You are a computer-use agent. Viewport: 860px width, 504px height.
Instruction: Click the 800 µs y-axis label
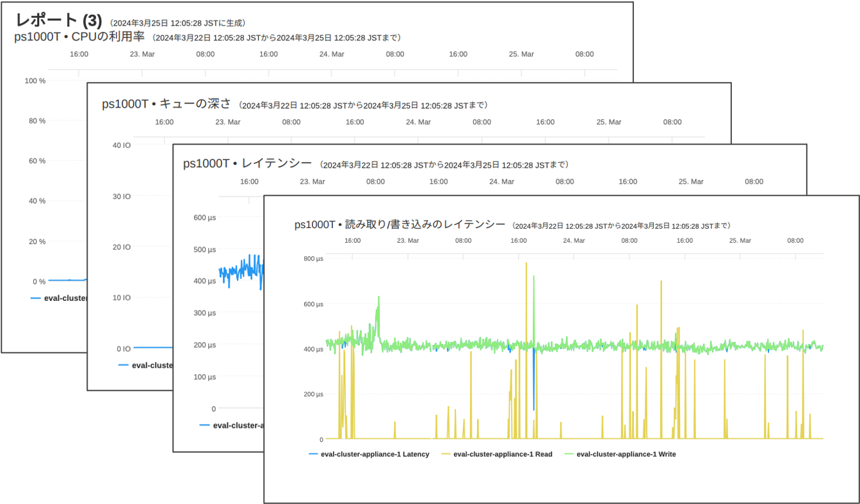pyautogui.click(x=313, y=259)
